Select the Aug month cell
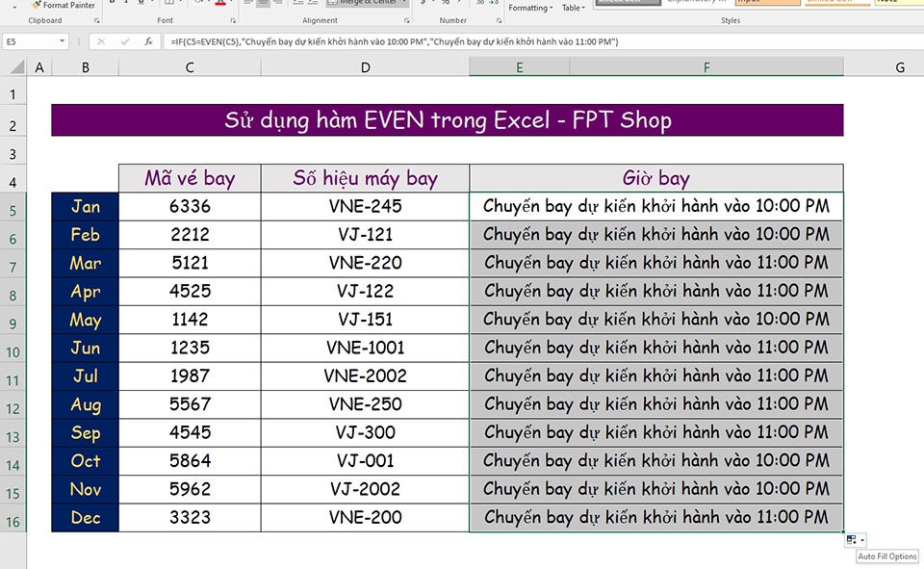Image resolution: width=924 pixels, height=569 pixels. (x=86, y=404)
